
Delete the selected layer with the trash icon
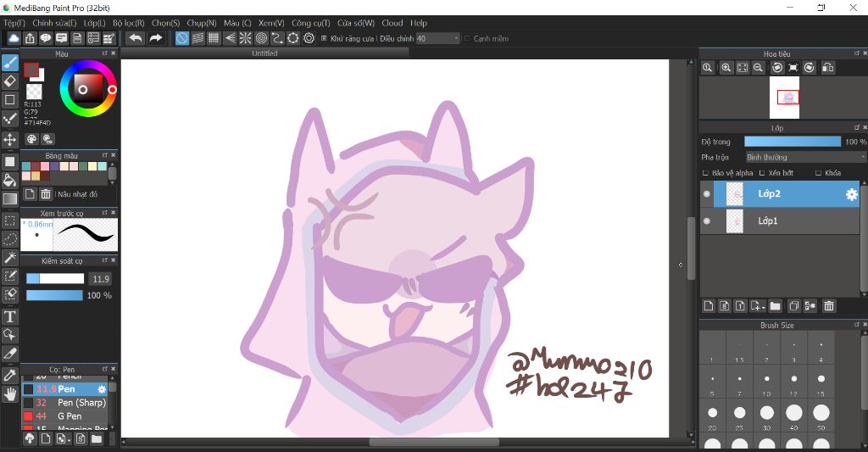[829, 306]
